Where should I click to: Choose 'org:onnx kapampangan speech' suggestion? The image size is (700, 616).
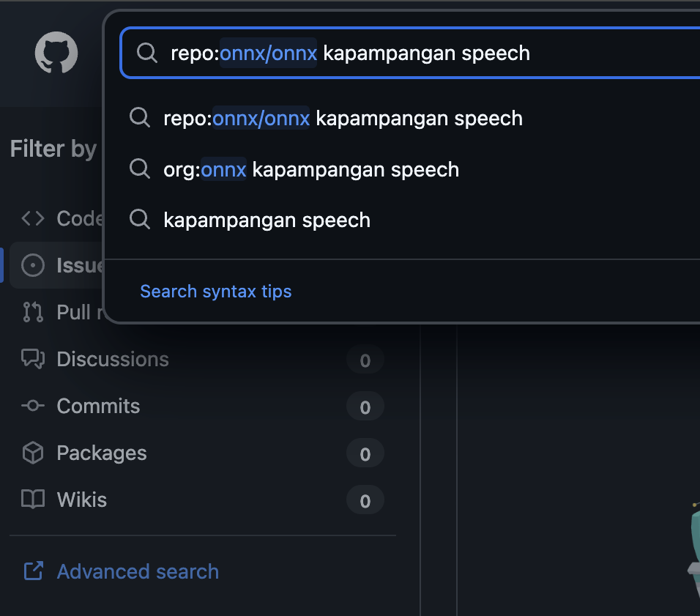tap(311, 170)
